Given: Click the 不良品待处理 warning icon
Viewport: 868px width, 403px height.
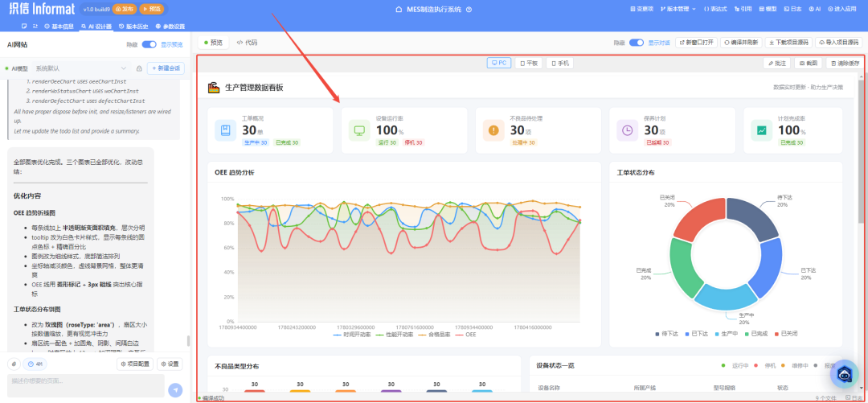Looking at the screenshot, I should coord(493,130).
